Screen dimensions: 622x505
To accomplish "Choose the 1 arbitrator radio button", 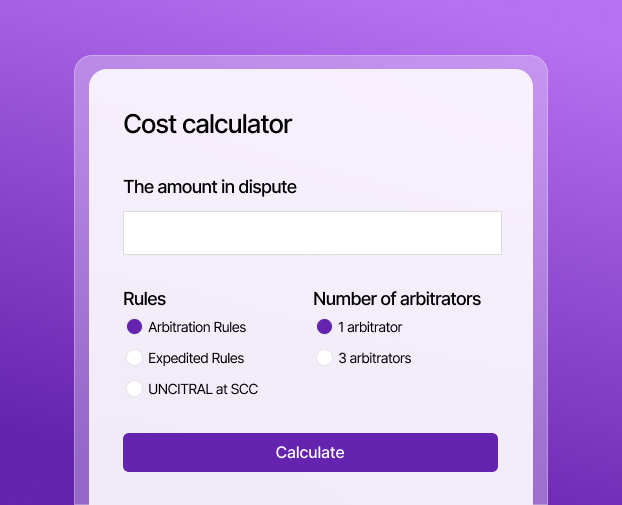I will click(324, 327).
